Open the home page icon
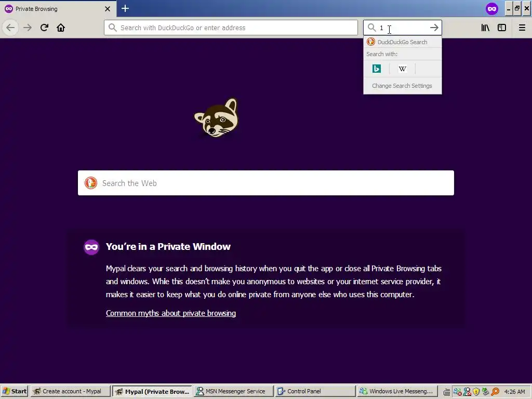The width and height of the screenshot is (532, 399). [61, 28]
